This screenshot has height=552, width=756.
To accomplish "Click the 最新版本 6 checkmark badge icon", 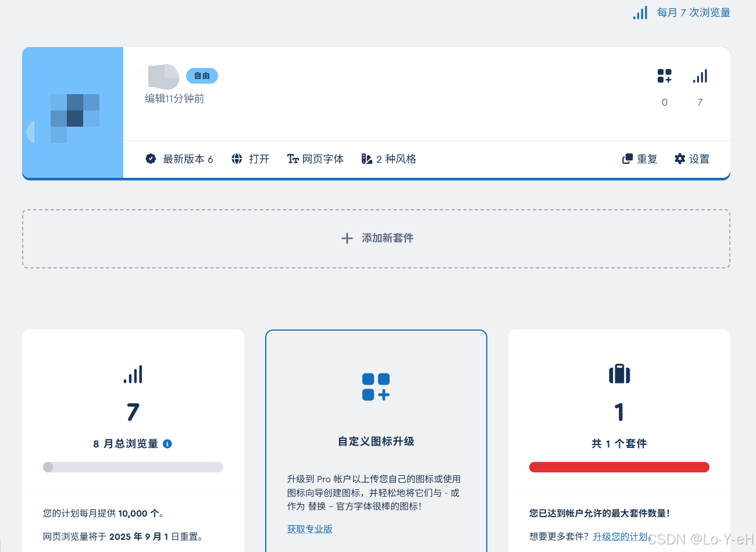I will click(151, 159).
